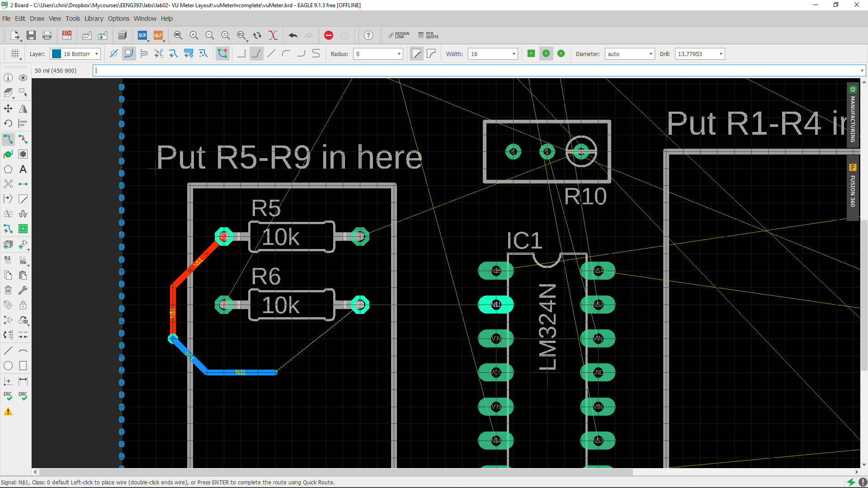The height and width of the screenshot is (488, 868).
Task: Open the Radius dropdown
Action: coord(378,54)
